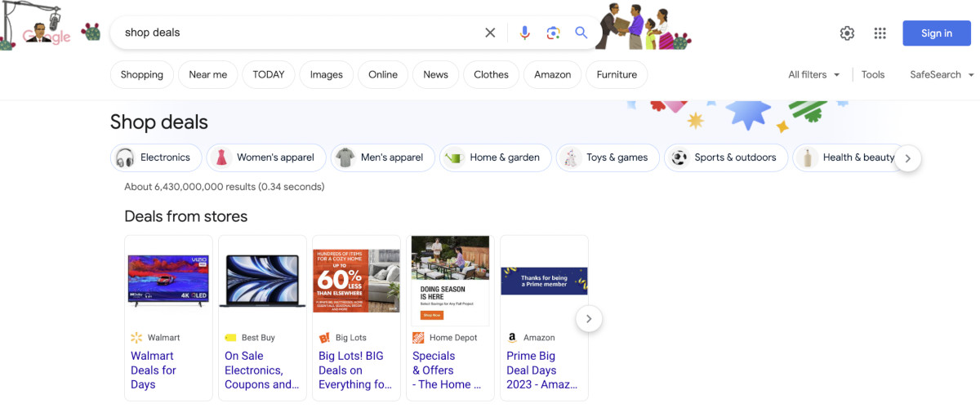
Task: Click the family doodle illustration
Action: tap(644, 26)
